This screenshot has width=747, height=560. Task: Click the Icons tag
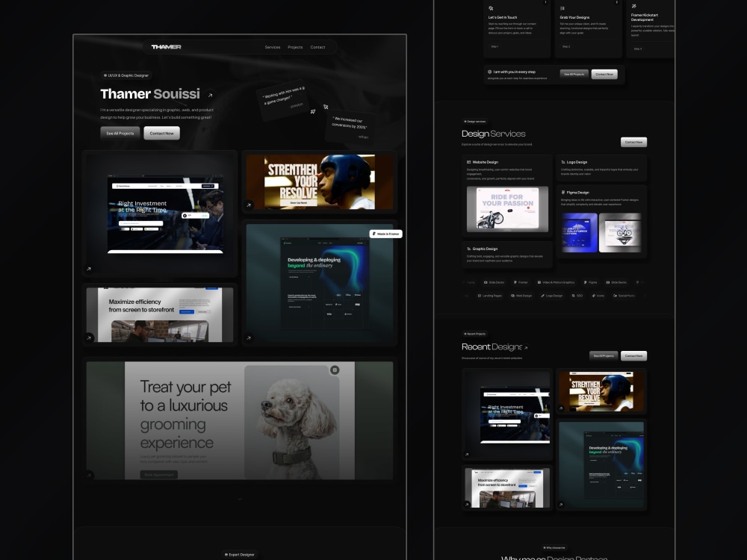tap(598, 296)
